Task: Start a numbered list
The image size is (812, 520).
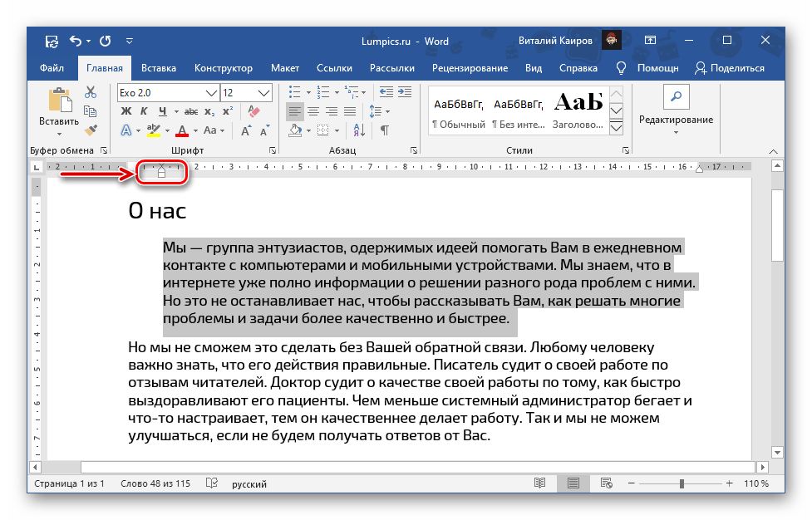Action: click(323, 92)
